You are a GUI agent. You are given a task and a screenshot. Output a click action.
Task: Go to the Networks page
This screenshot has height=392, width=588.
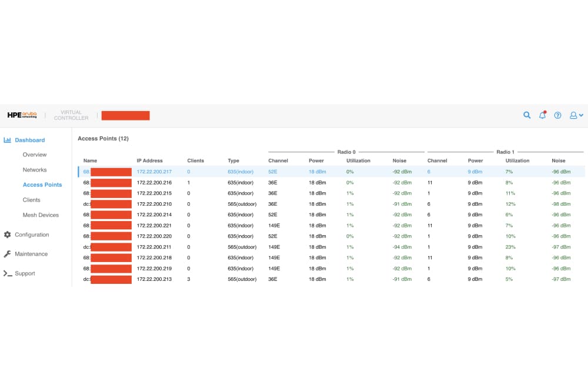(35, 170)
